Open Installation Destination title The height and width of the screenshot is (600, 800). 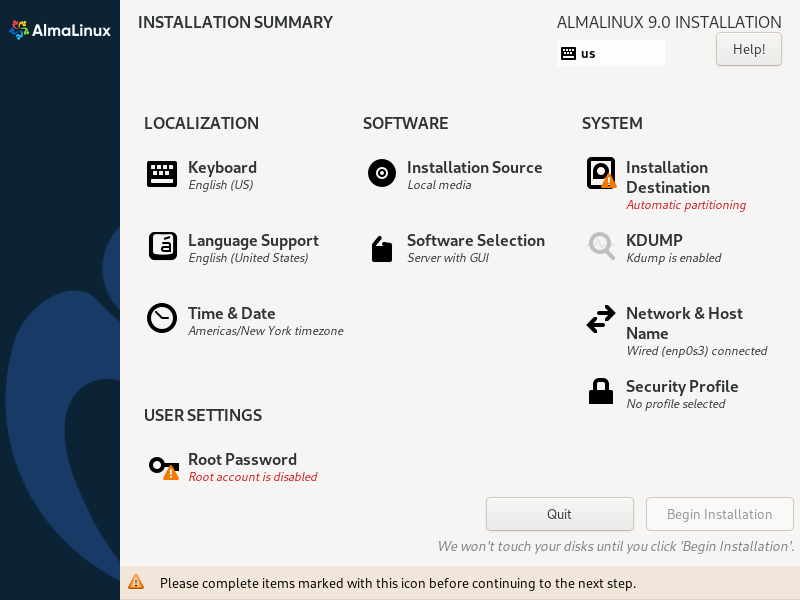pyautogui.click(x=667, y=178)
